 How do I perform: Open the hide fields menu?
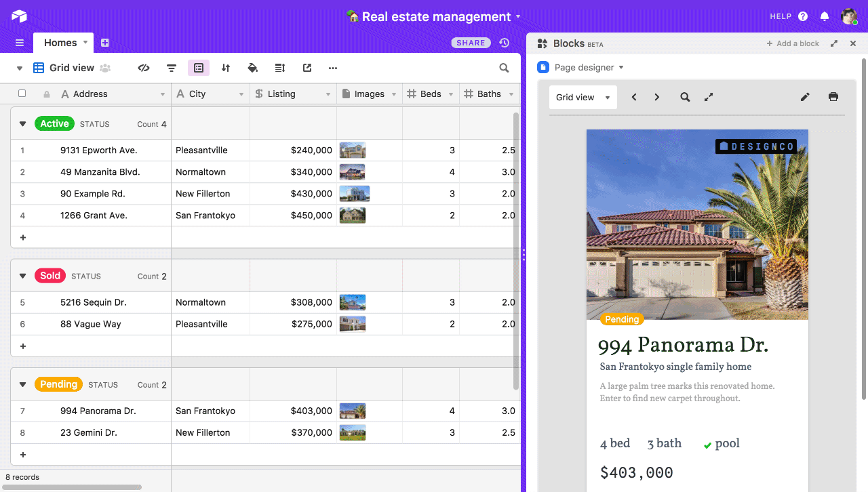(144, 68)
